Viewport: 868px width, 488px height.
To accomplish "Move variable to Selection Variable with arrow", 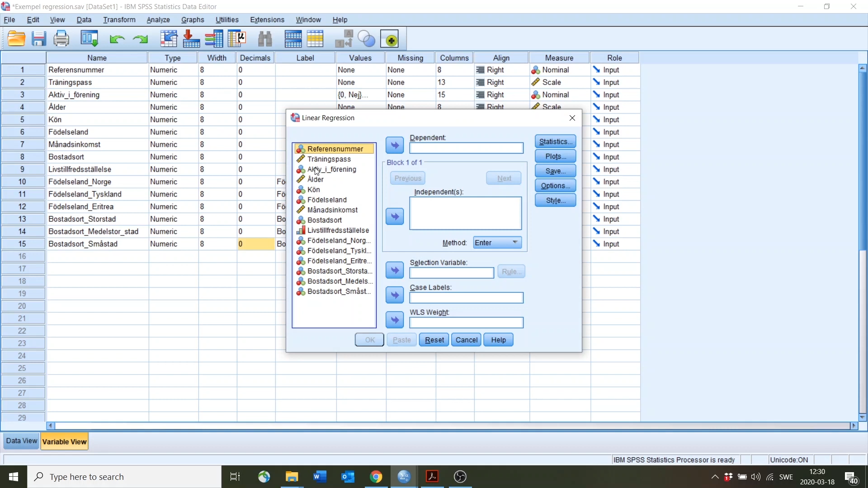I will pos(395,270).
